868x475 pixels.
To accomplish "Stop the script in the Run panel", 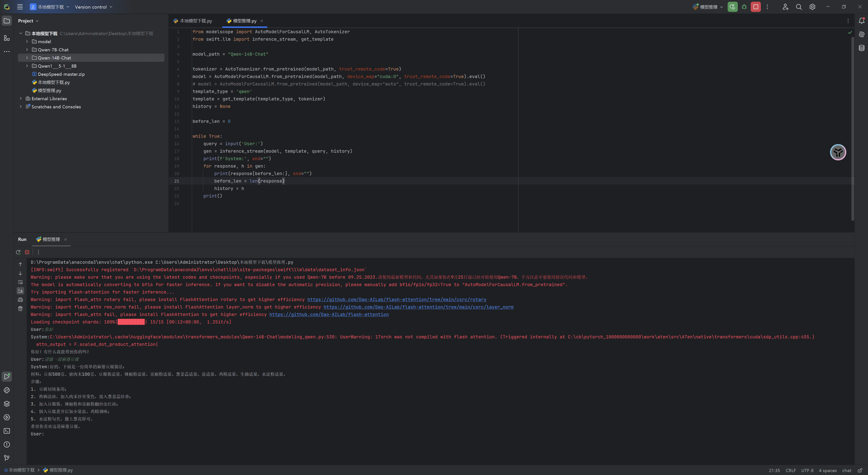I will coord(27,252).
